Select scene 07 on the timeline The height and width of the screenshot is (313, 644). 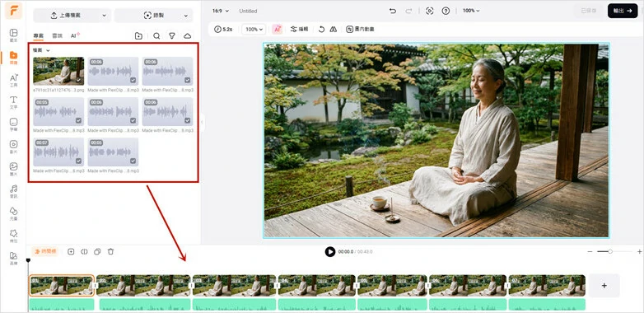[547, 286]
